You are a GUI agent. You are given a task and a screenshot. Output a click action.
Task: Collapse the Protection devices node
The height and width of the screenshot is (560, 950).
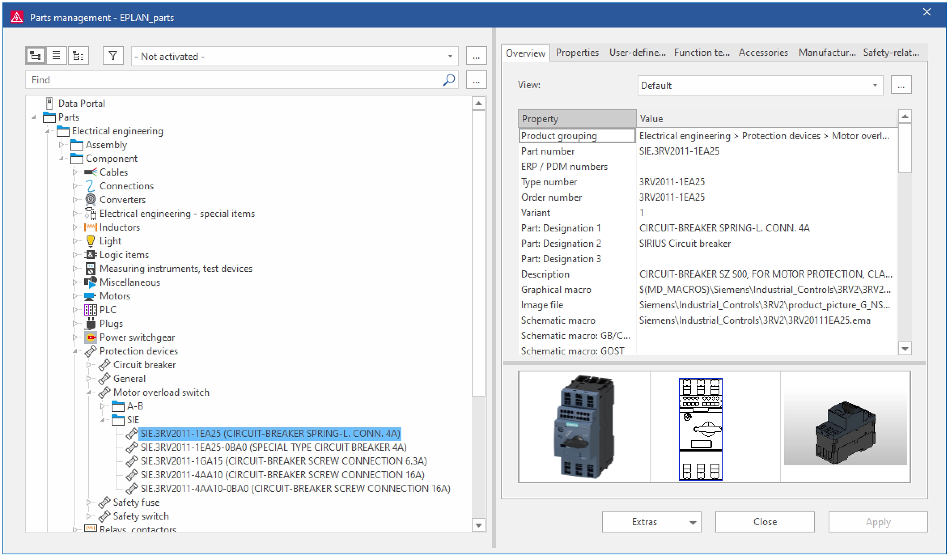coord(75,351)
